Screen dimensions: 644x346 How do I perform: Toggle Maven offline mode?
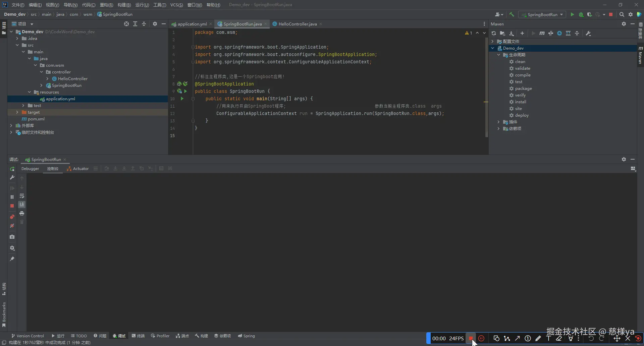(550, 33)
